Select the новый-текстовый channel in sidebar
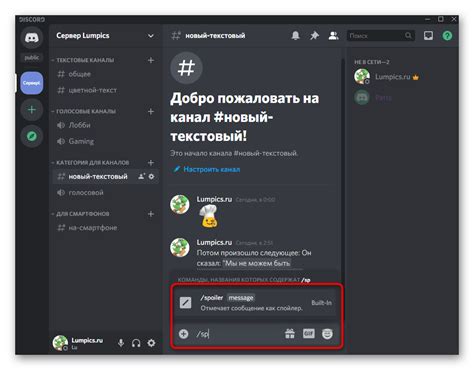The width and height of the screenshot is (474, 370). click(x=105, y=176)
